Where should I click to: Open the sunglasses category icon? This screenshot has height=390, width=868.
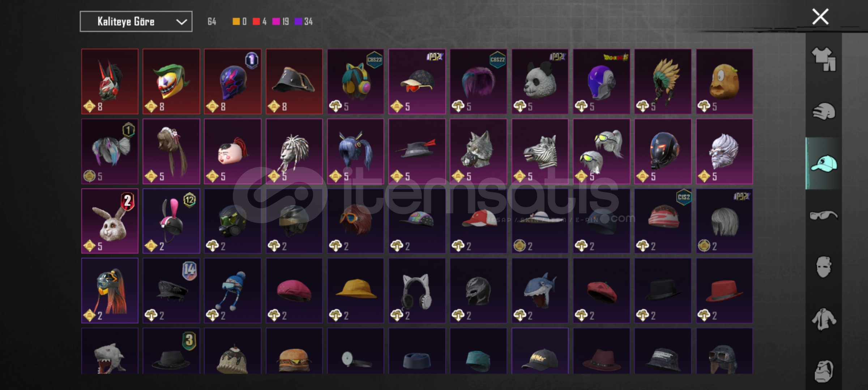pos(824,216)
